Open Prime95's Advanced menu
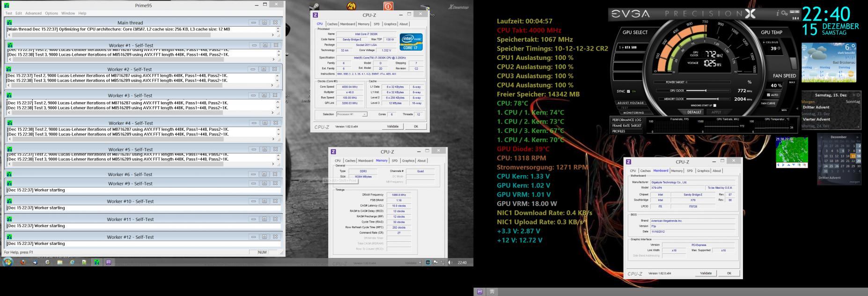Viewport: 868px width, 296px height. (33, 13)
